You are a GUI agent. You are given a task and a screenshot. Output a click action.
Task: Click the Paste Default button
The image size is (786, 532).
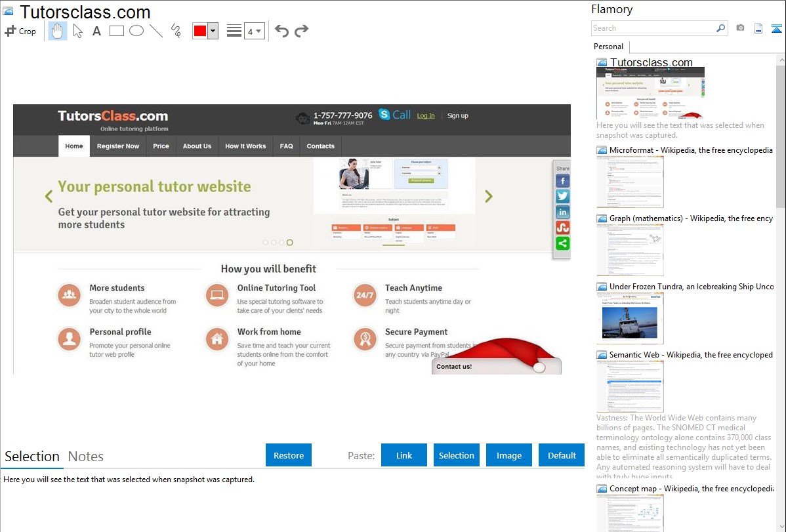click(x=562, y=455)
